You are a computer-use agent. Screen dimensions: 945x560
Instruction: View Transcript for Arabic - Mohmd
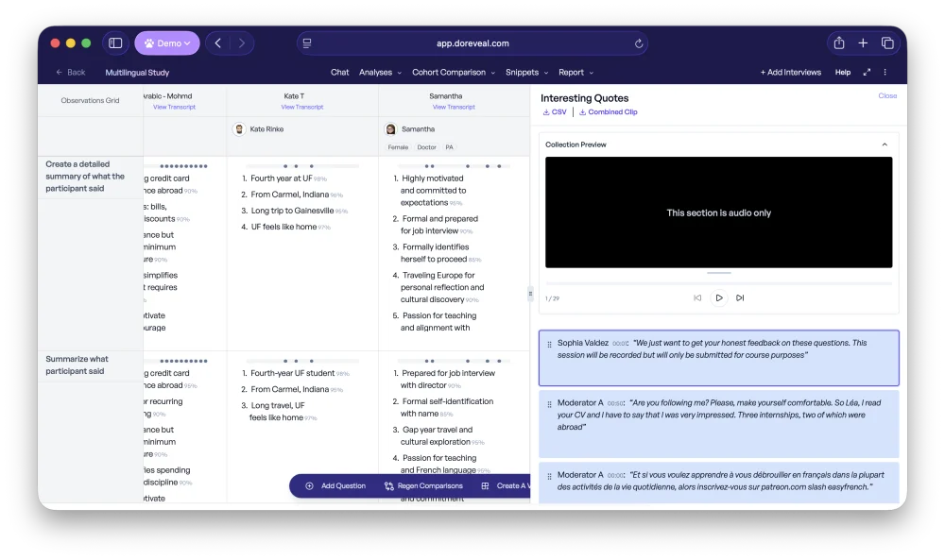174,107
